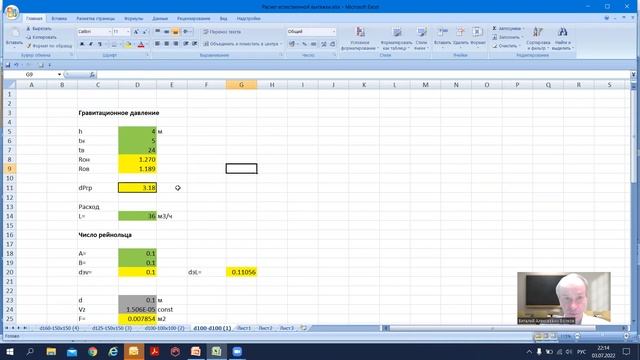Click the Format cells (Формат) button
Image resolution: width=640 pixels, height=360 pixels.
coord(477,37)
